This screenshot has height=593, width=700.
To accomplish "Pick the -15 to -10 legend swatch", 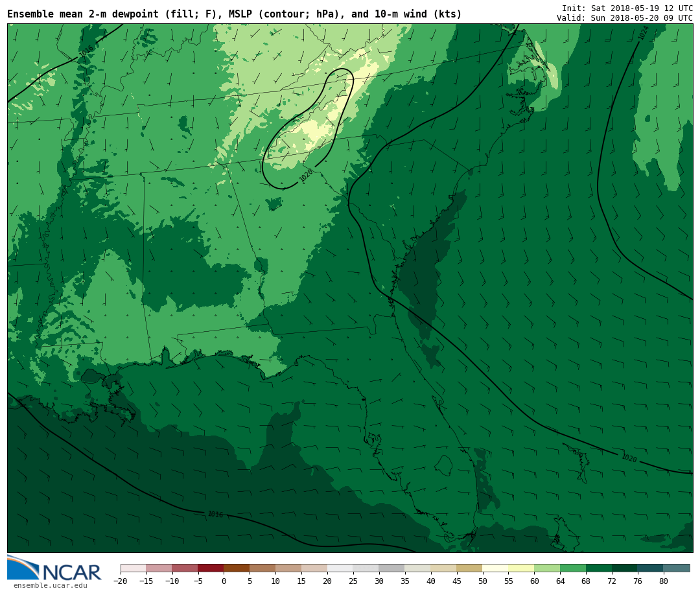I will pyautogui.click(x=159, y=568).
